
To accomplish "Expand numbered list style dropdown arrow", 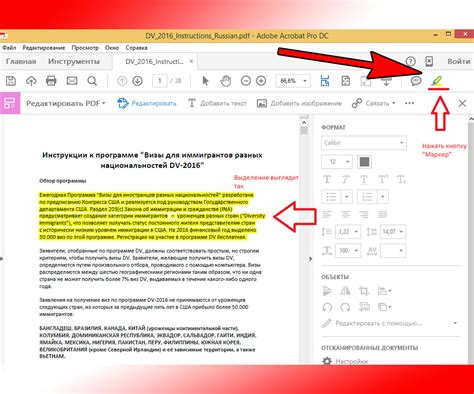I will [383, 197].
